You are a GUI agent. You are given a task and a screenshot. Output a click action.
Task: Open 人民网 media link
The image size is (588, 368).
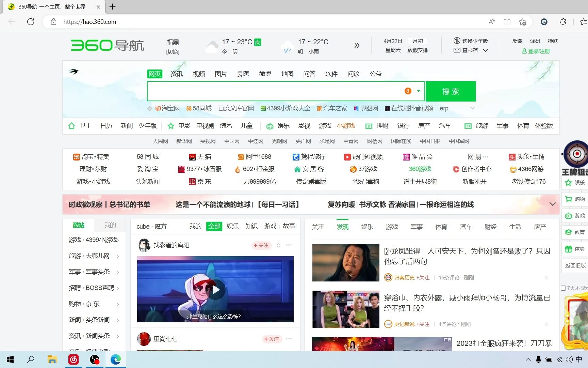coord(160,141)
